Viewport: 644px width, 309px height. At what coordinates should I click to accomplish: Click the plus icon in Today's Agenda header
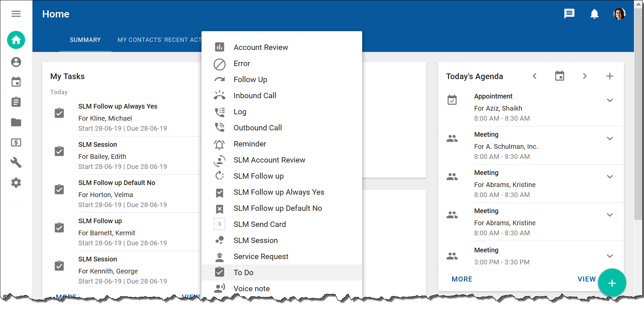coord(610,76)
